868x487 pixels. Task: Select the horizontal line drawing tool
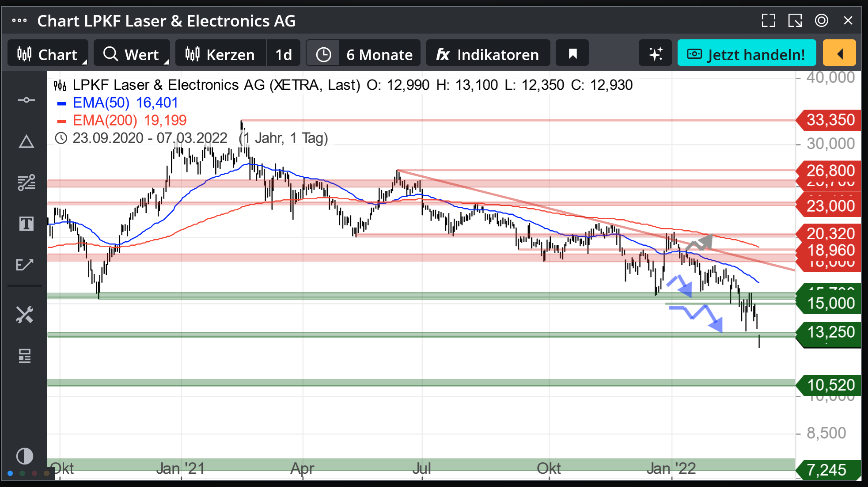(x=26, y=100)
